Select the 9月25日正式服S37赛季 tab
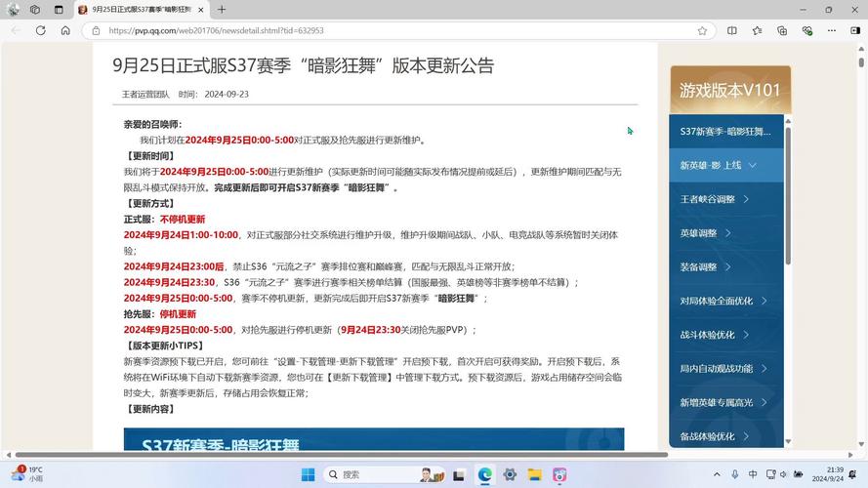 click(142, 10)
